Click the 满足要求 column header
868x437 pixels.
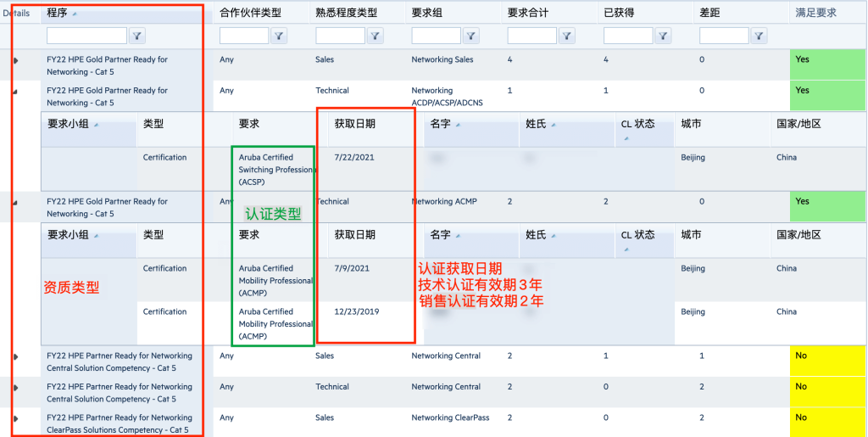tap(815, 13)
